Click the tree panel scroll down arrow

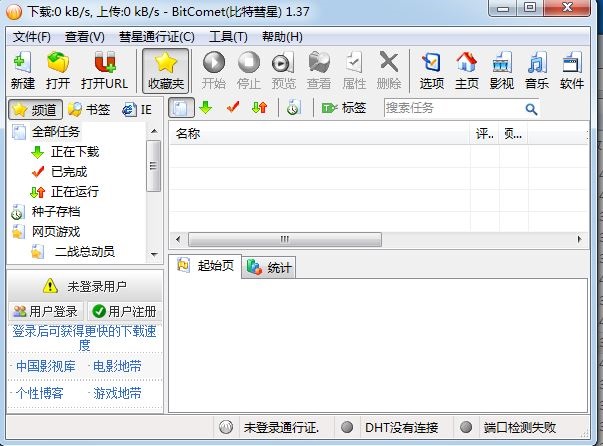coord(154,255)
